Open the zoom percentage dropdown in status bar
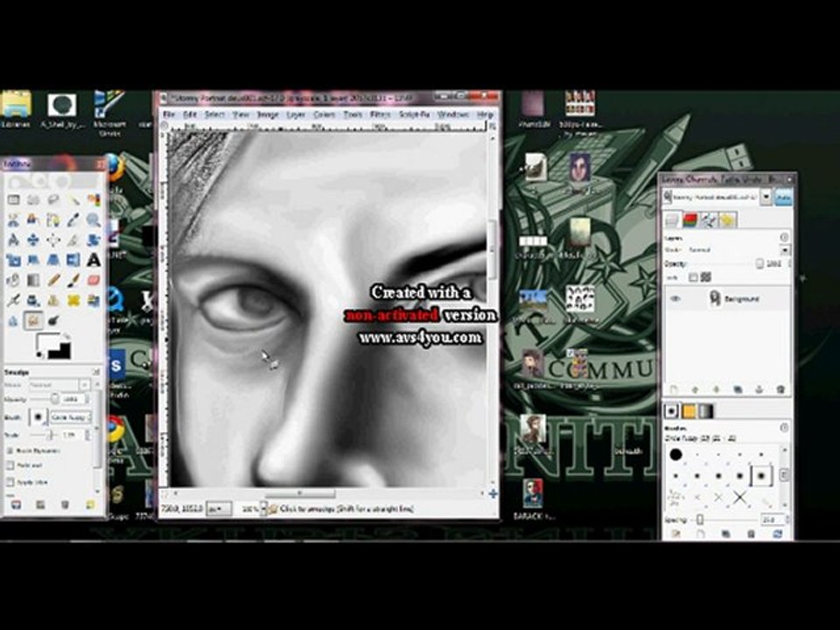The height and width of the screenshot is (630, 840). pos(263,509)
